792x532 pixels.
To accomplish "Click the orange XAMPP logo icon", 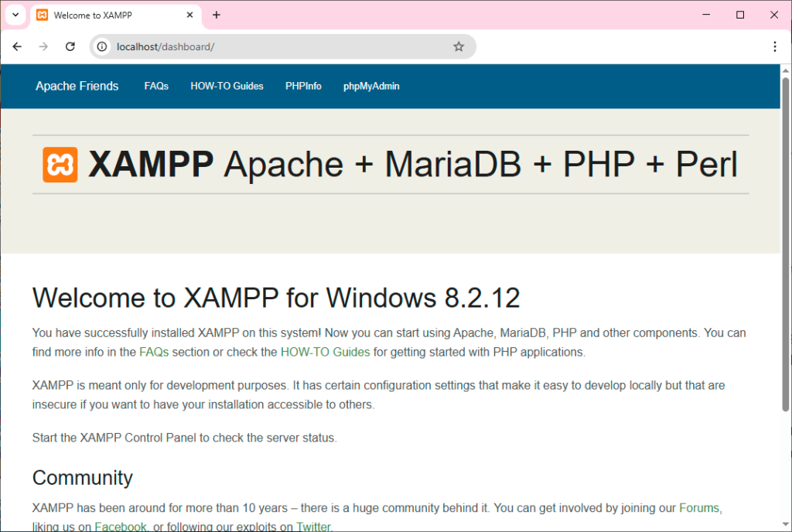I will 60,165.
